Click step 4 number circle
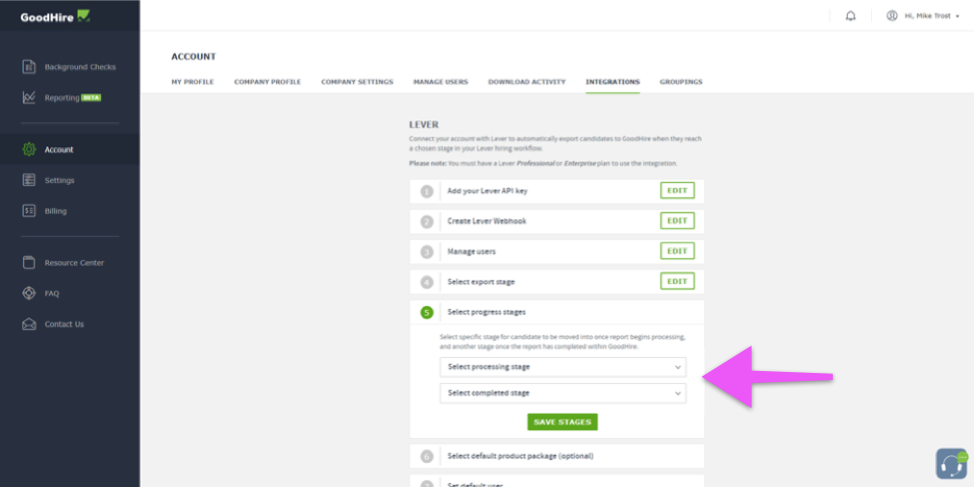974x487 pixels. coord(427,283)
